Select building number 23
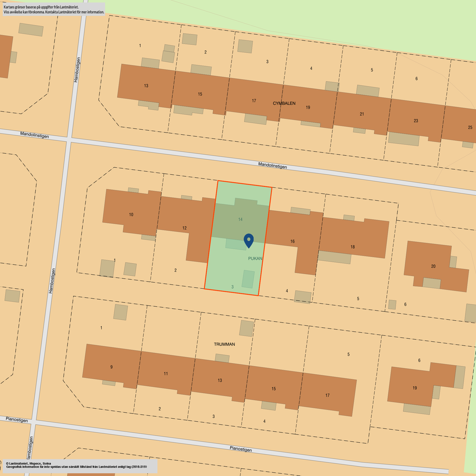 416,120
